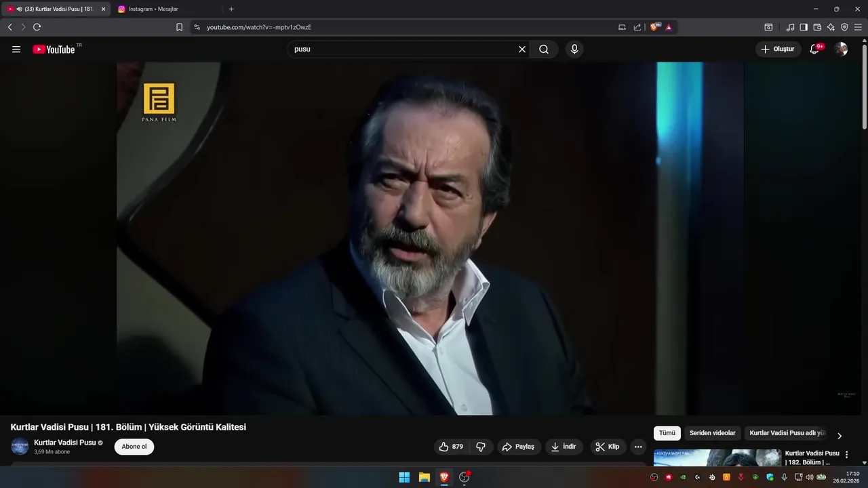Share this page via address bar icon
The width and height of the screenshot is (868, 488).
pos(637,27)
